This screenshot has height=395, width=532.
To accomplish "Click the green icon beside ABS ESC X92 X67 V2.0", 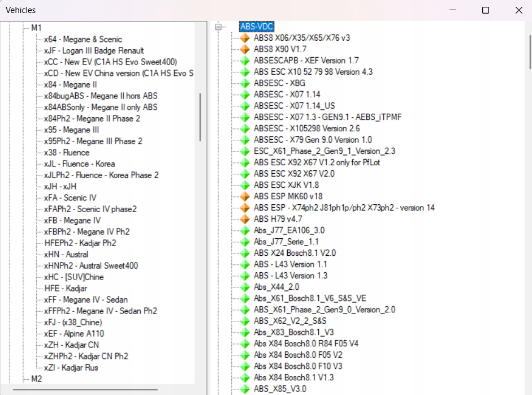I will [x=245, y=174].
